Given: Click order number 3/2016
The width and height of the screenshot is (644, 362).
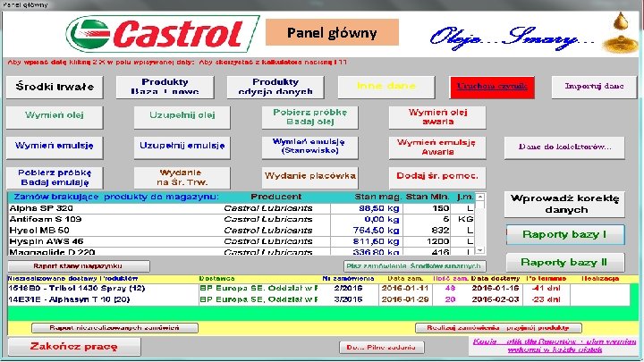Looking at the screenshot, I should point(348,299).
